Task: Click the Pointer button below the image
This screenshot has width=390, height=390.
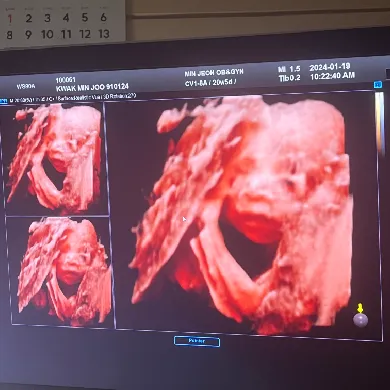Action: click(x=197, y=341)
